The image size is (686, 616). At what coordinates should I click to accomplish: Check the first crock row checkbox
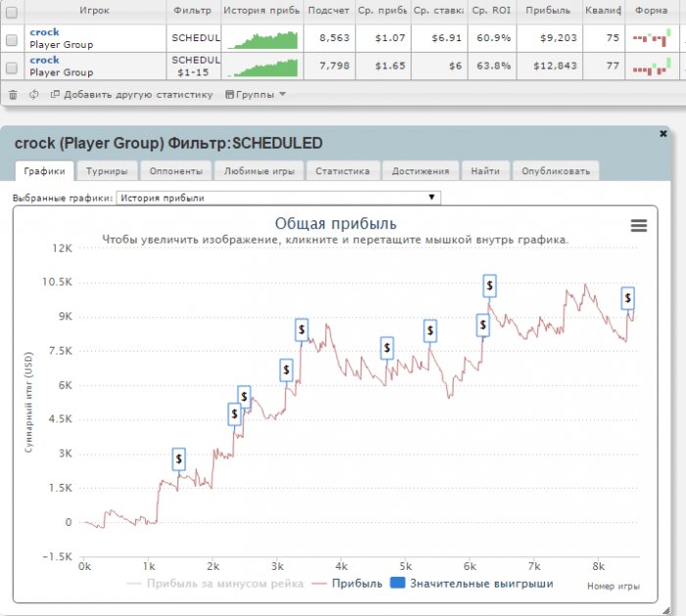tap(12, 40)
